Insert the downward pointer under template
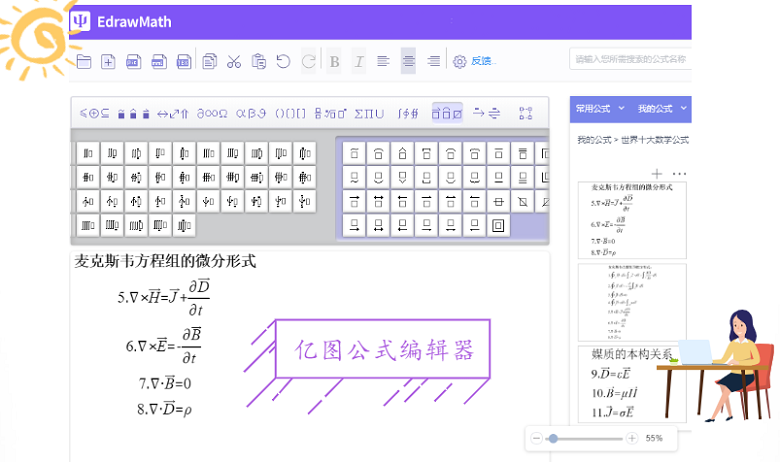The width and height of the screenshot is (780, 462). click(x=402, y=177)
